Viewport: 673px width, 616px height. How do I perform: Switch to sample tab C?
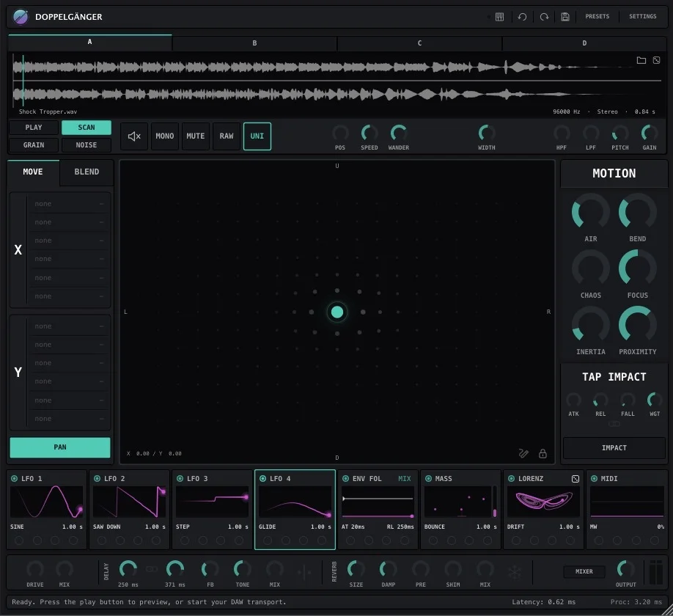pos(419,43)
